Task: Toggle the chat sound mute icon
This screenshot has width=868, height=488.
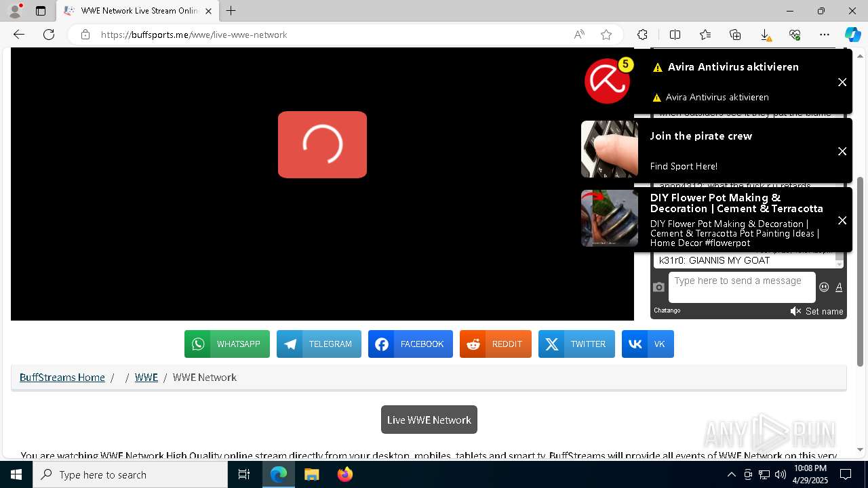Action: point(795,311)
